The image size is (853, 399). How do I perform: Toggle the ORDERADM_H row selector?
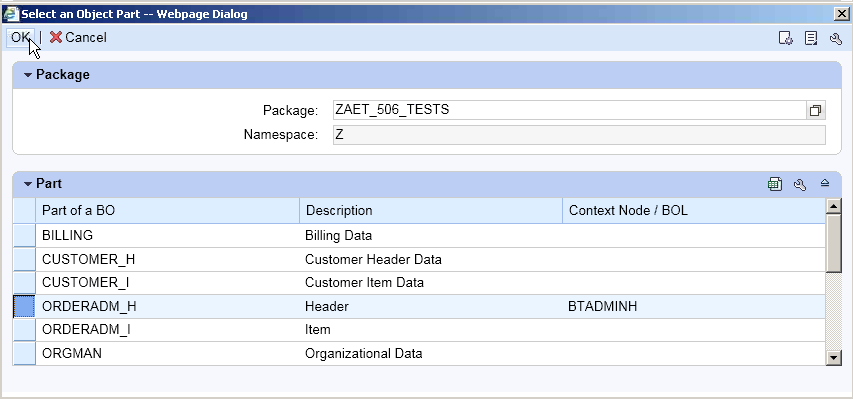tap(24, 306)
